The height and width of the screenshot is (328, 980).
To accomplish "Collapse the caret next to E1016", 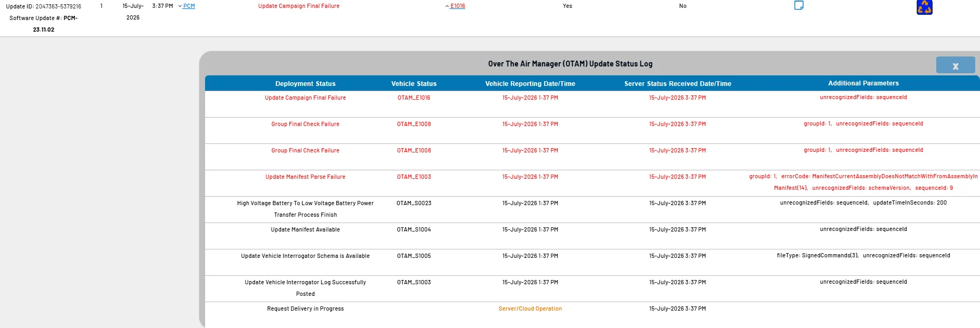I will 447,6.
